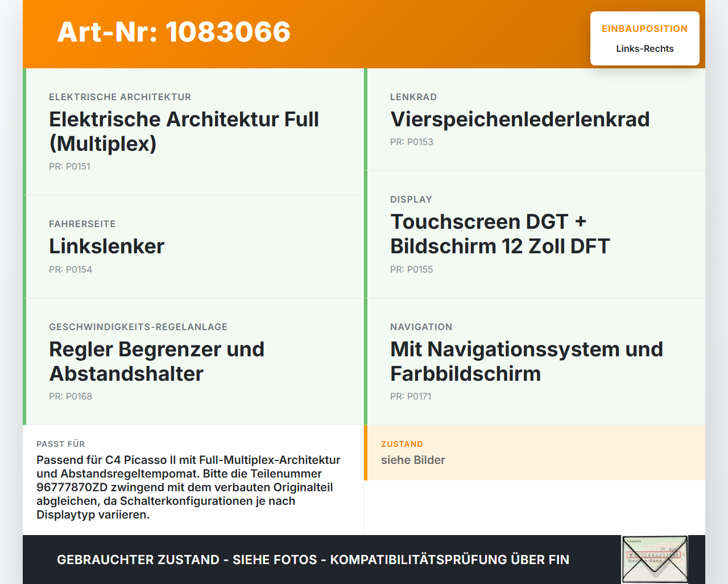Click the code 'PR: P0151'
The height and width of the screenshot is (584, 728).
[69, 166]
